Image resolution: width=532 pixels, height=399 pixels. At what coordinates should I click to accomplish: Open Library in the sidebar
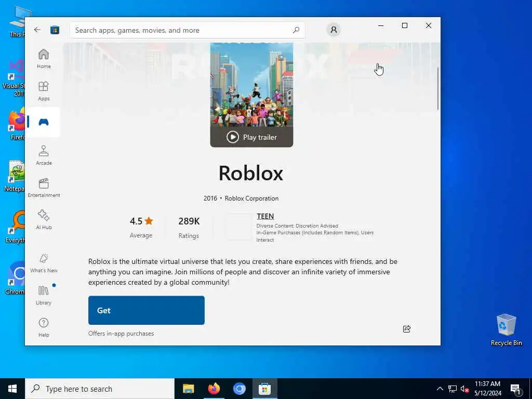point(44,295)
